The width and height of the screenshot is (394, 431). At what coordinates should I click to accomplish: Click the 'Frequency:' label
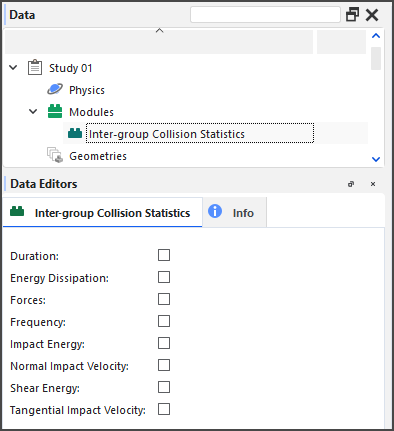[x=38, y=322]
